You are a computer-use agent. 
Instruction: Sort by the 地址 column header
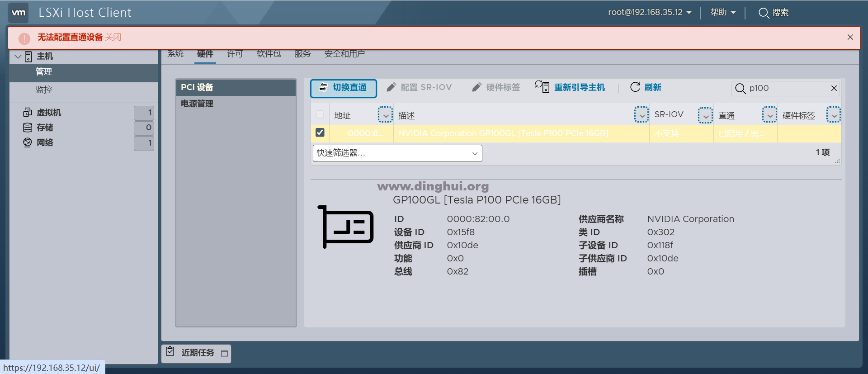[342, 116]
